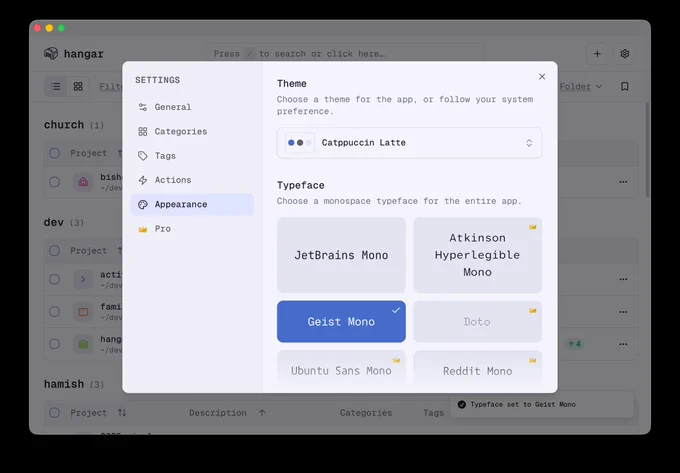Select the fami project checkbox
Image resolution: width=680 pixels, height=473 pixels.
54,312
